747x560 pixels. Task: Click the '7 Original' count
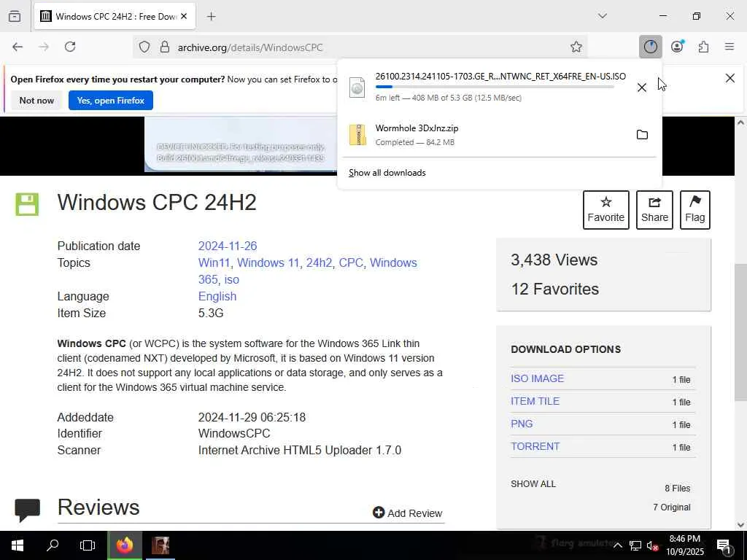(672, 507)
